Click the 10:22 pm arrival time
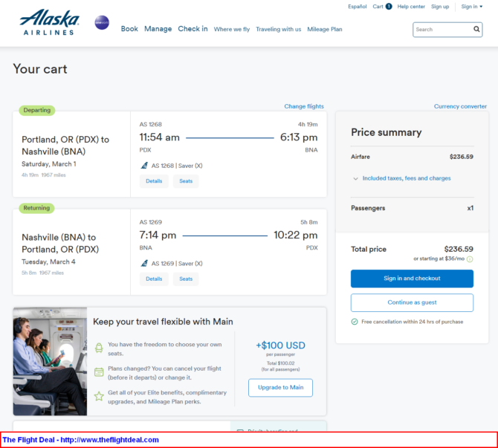The width and height of the screenshot is (498, 448). 296,235
